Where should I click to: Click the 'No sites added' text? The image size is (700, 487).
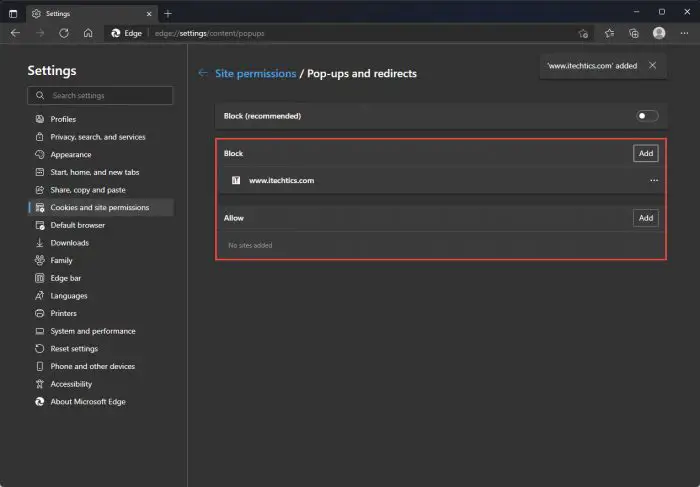tap(250, 245)
